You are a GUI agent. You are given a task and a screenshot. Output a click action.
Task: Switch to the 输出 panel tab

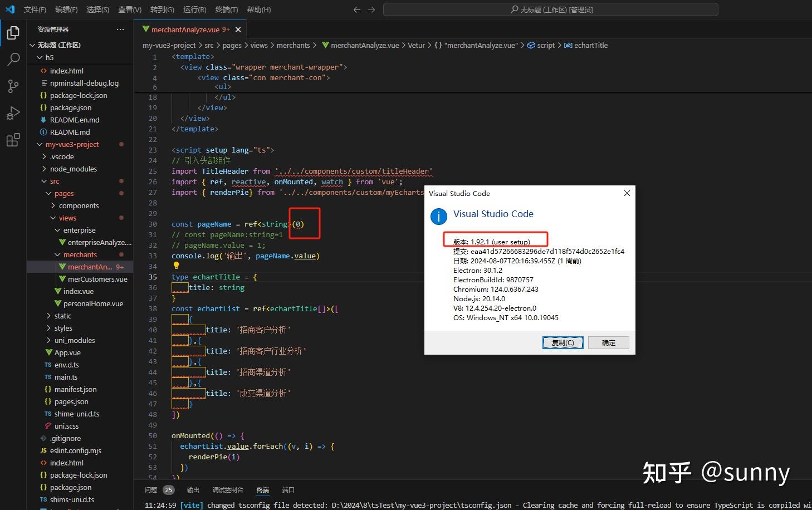coord(193,490)
